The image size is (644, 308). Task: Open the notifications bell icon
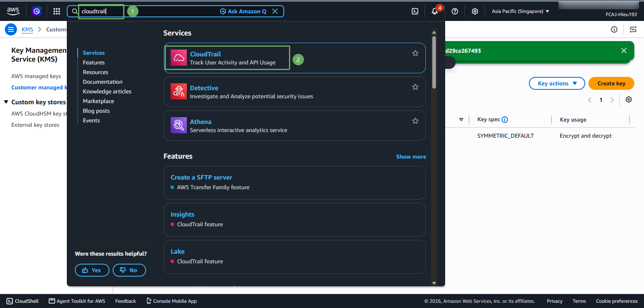[435, 11]
